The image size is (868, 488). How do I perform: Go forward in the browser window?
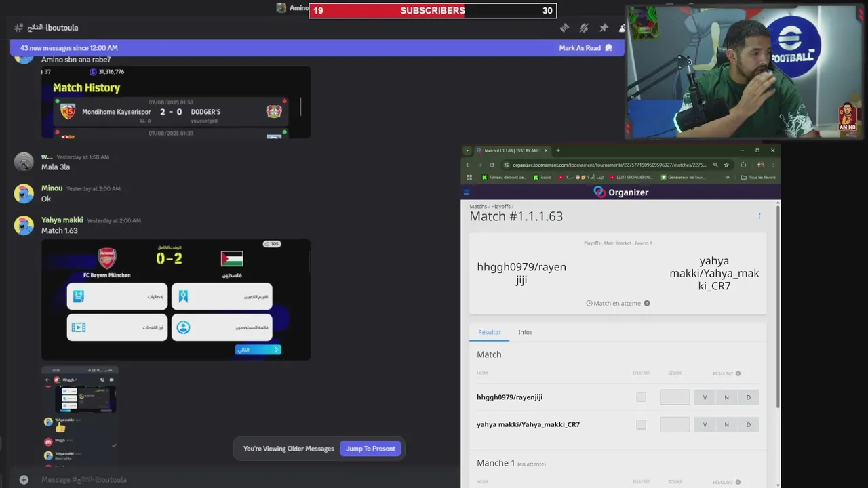click(480, 165)
